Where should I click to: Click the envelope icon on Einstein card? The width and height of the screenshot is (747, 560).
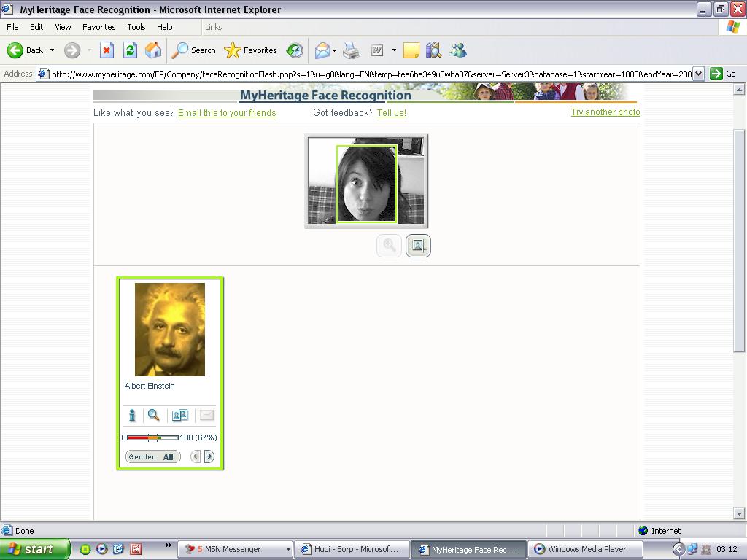click(x=206, y=415)
